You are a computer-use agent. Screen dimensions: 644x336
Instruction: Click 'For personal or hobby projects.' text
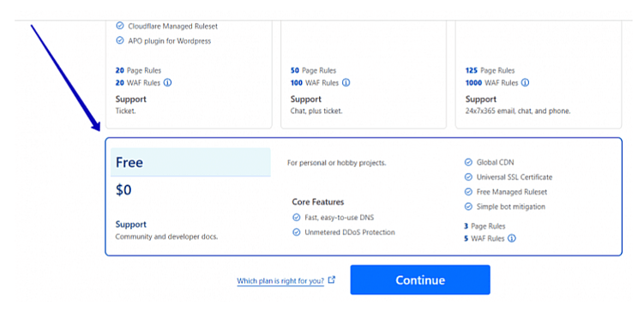click(337, 163)
